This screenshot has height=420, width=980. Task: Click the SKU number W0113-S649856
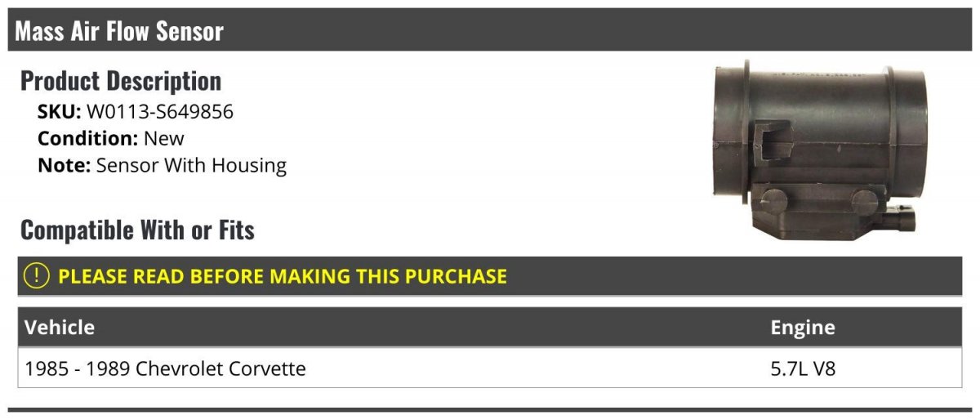point(160,112)
